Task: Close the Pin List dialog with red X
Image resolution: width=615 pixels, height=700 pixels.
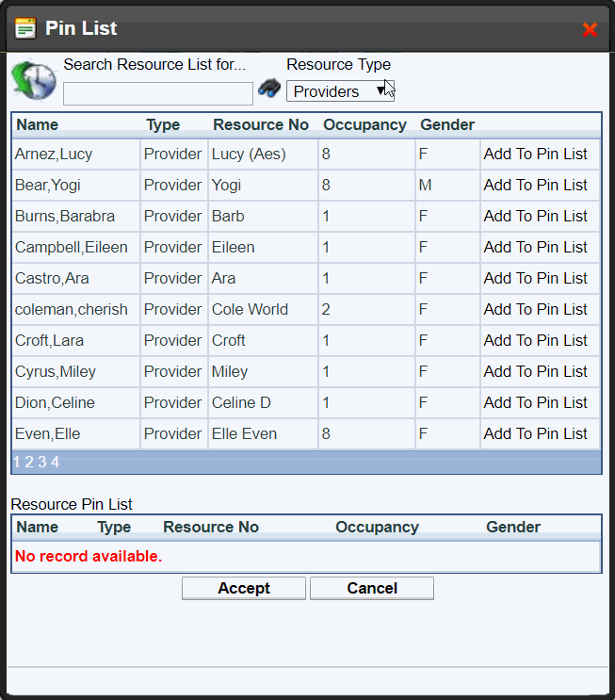Action: (590, 29)
